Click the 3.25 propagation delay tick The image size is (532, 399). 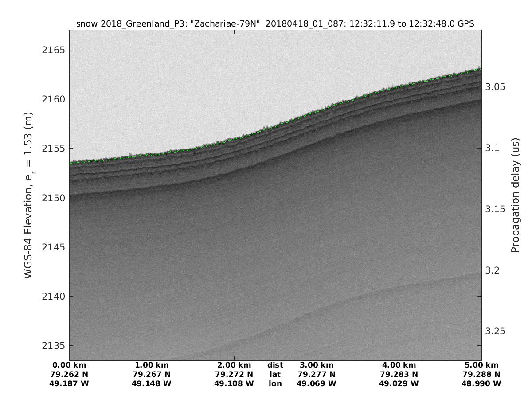(495, 332)
